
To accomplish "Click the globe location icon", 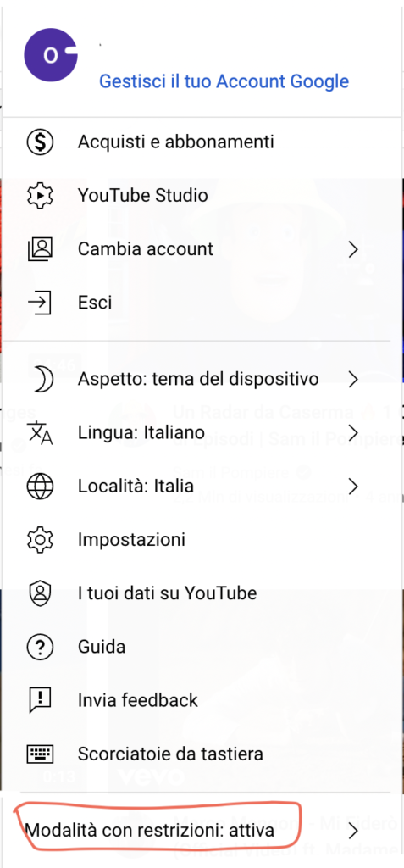I will (x=40, y=486).
